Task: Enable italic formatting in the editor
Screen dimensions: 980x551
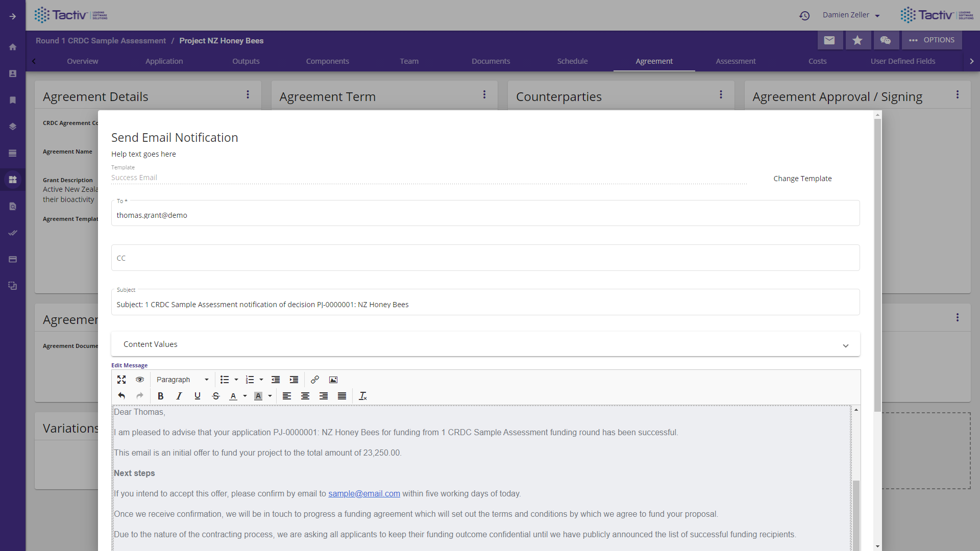Action: click(179, 396)
